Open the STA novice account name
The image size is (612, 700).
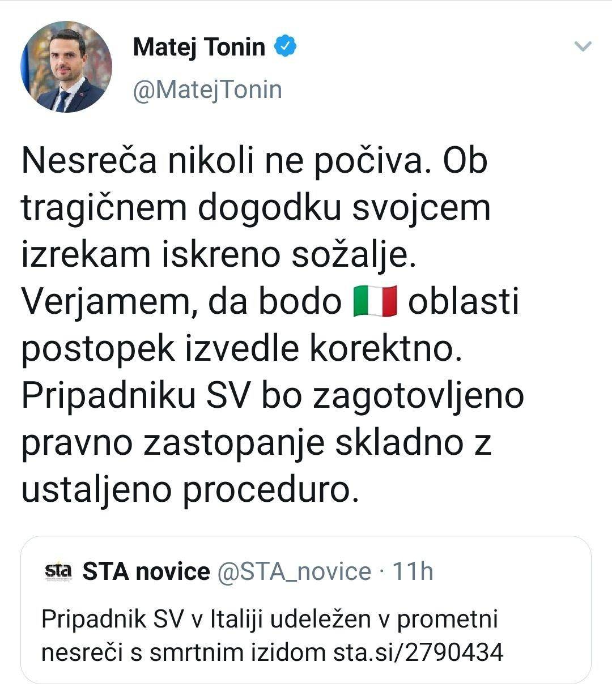coord(146,571)
